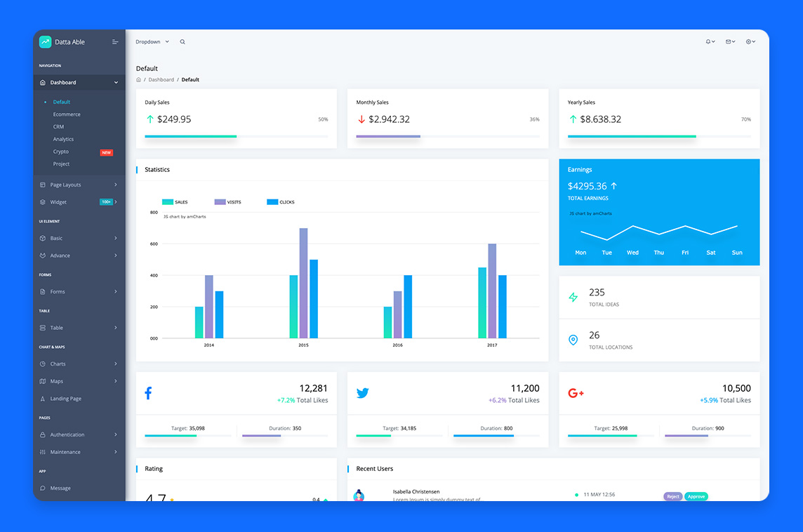Click the "11 MAY 12:56" timestamp
803x532 pixels.
(599, 495)
